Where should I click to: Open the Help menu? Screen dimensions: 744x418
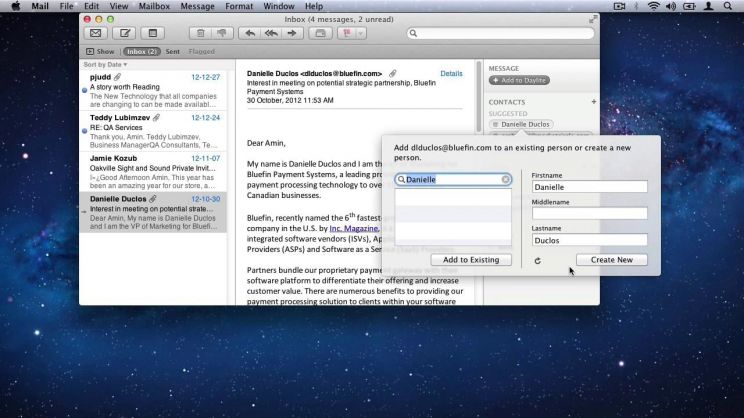314,6
